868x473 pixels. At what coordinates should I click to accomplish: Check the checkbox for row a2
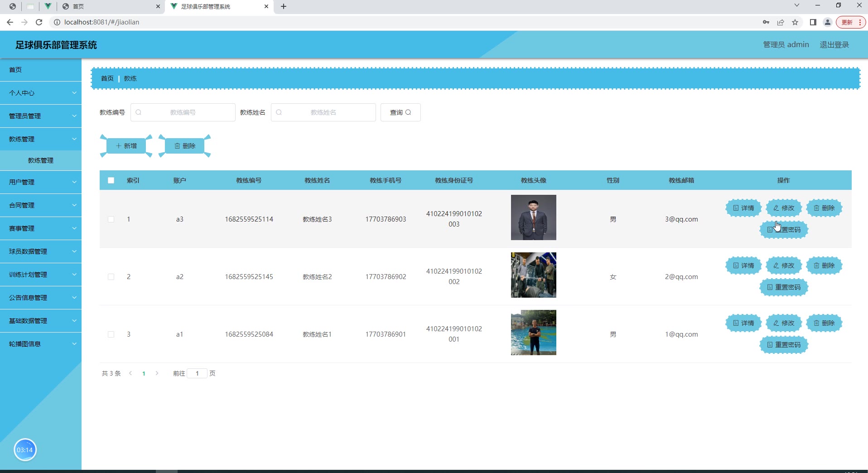[111, 277]
